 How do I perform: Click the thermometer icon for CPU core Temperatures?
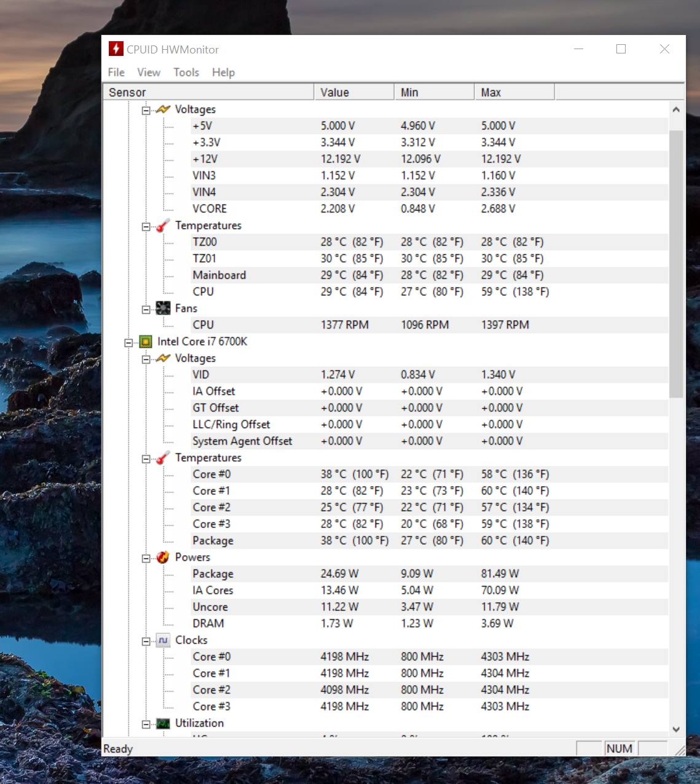162,458
